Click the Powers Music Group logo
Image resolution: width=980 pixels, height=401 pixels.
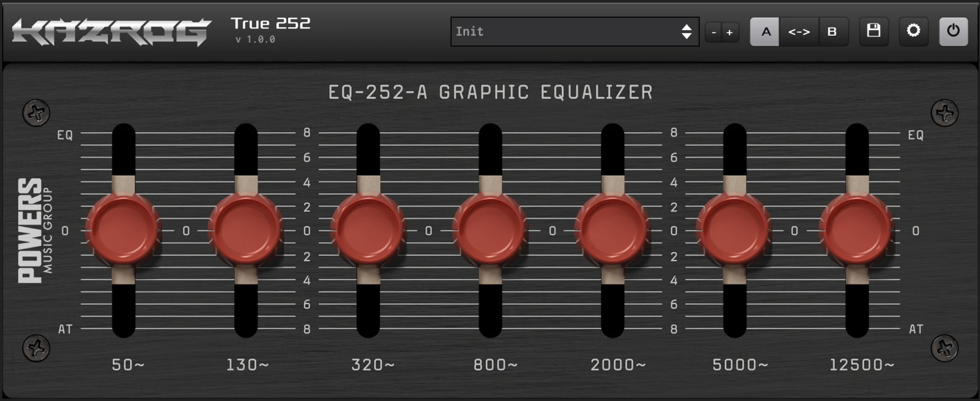point(35,230)
